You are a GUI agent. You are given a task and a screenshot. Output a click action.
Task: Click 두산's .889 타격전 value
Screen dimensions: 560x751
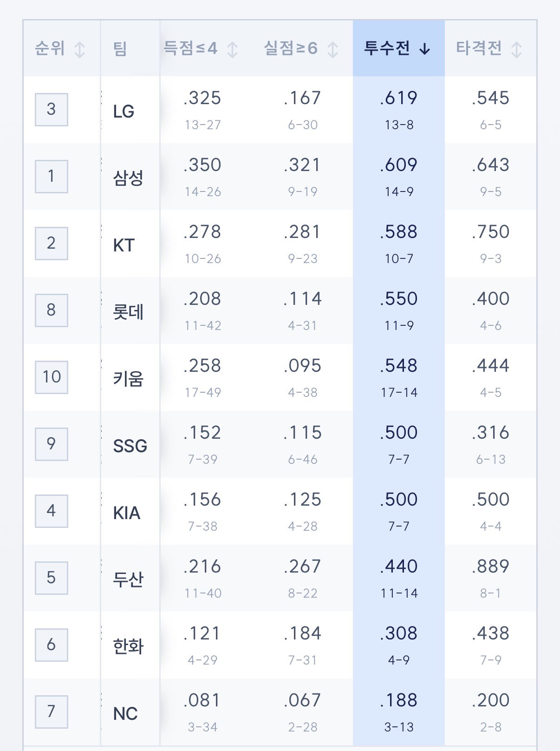point(491,567)
